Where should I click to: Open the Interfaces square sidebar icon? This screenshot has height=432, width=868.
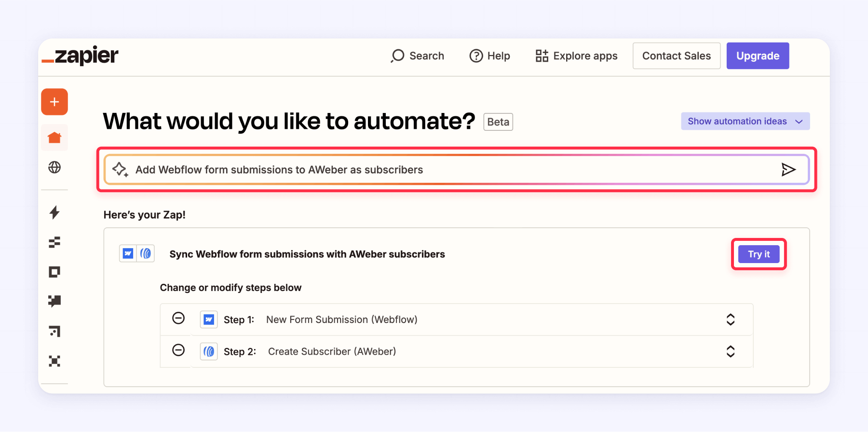pyautogui.click(x=54, y=272)
